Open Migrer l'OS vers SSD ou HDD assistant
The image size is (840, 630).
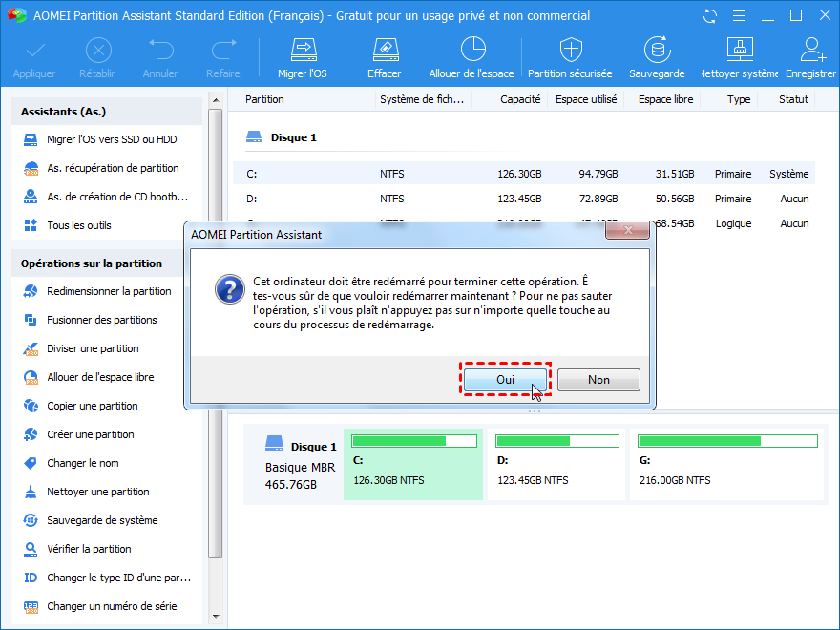111,139
